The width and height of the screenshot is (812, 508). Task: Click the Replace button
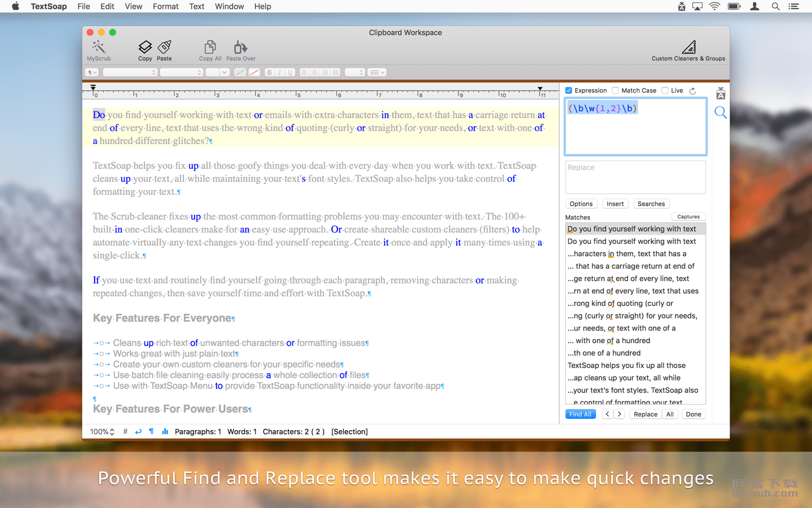pos(646,414)
